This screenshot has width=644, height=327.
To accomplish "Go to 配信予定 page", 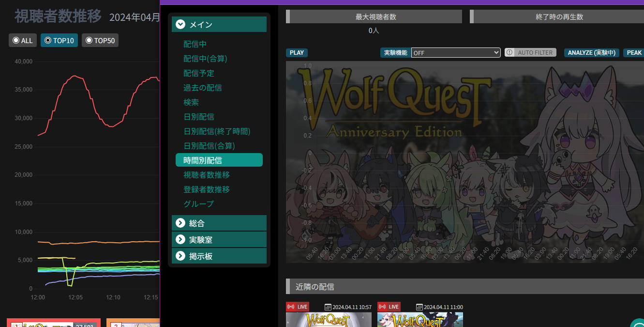I will click(199, 73).
